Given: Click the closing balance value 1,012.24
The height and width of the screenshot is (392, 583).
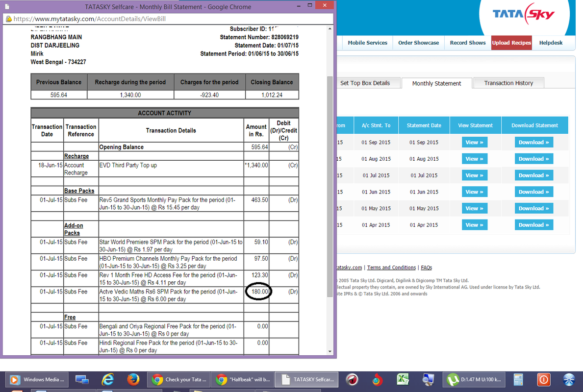Looking at the screenshot, I should coord(272,95).
